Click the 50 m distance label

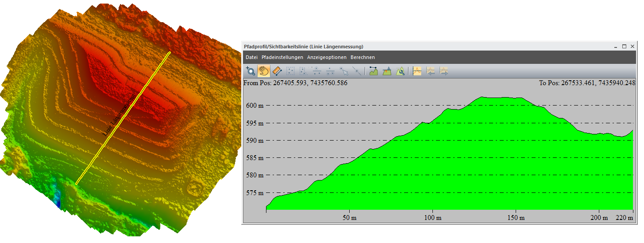pos(349,218)
